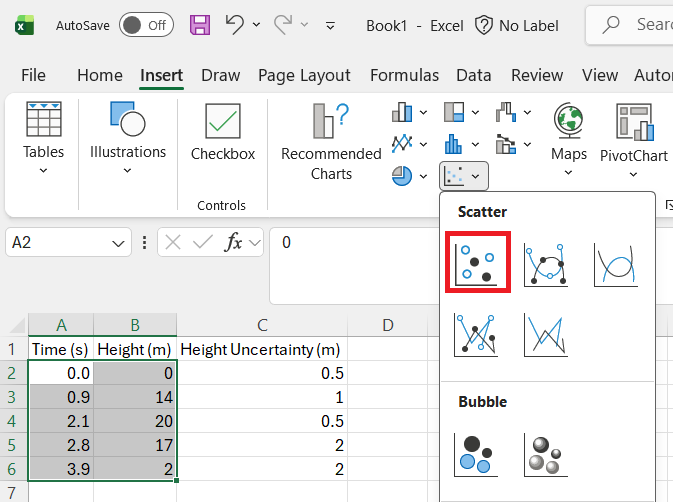Click the formula bar showing 0
673x502 pixels.
[355, 265]
